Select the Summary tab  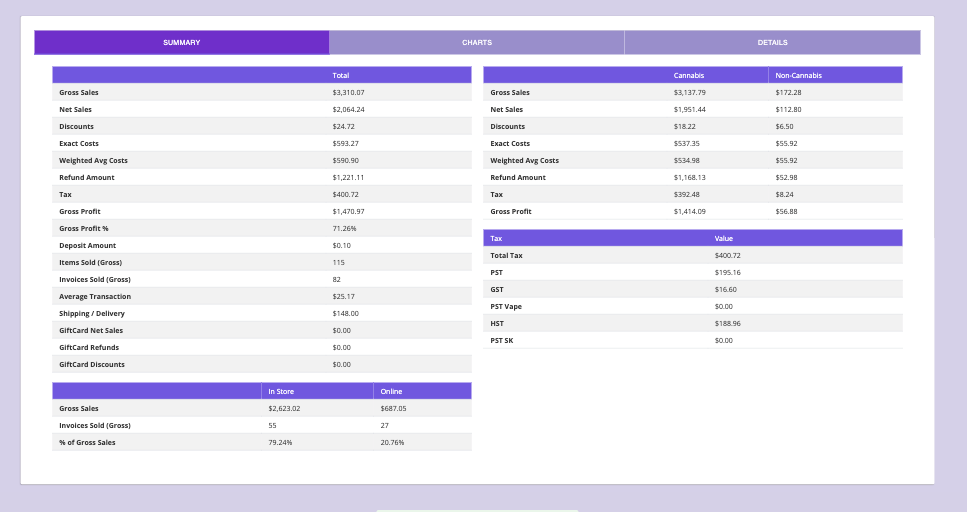coord(182,42)
